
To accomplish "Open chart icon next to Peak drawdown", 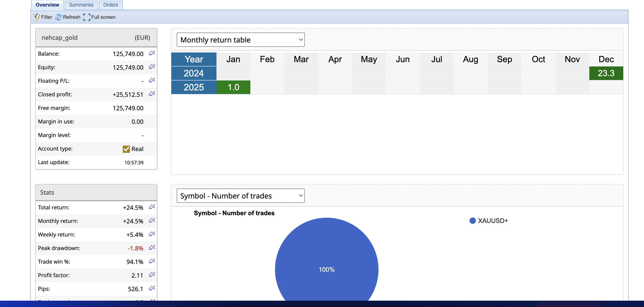I will (152, 248).
